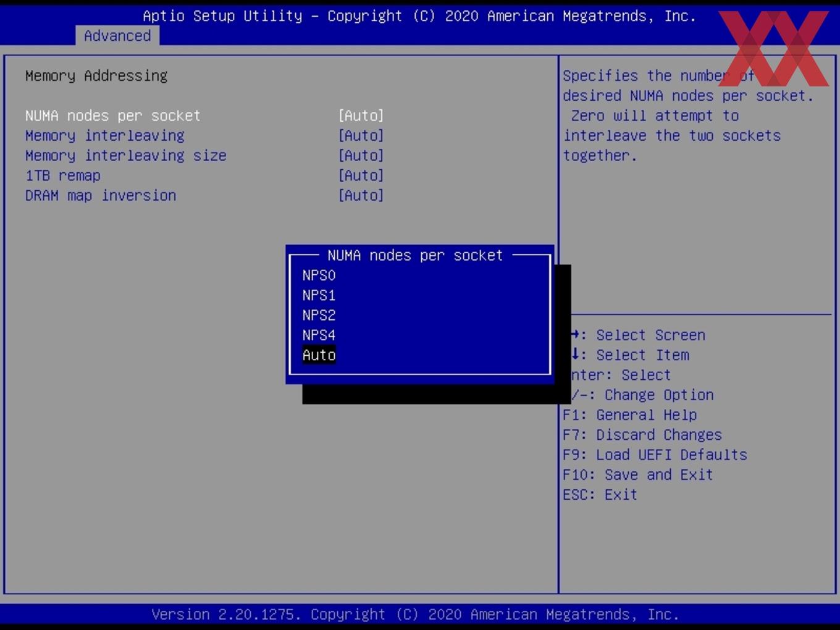Select NPS1 in the popup list

[319, 295]
